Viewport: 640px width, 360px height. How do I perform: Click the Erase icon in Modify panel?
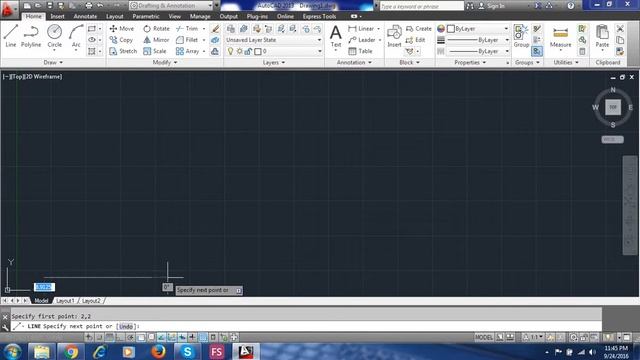pyautogui.click(x=215, y=29)
